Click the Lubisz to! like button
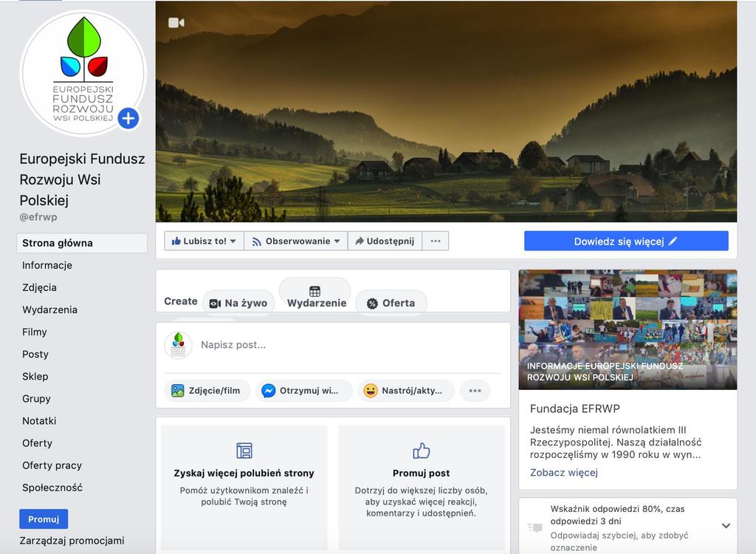The width and height of the screenshot is (756, 554). point(204,242)
